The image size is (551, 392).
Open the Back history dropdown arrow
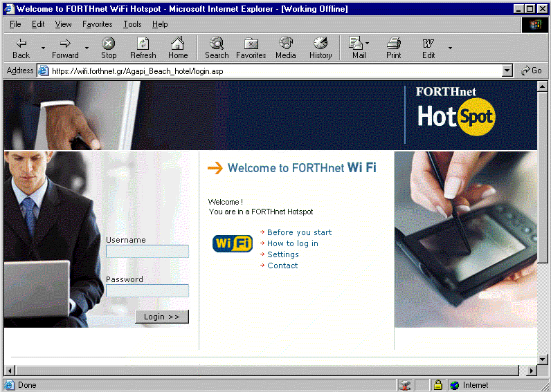(x=43, y=48)
